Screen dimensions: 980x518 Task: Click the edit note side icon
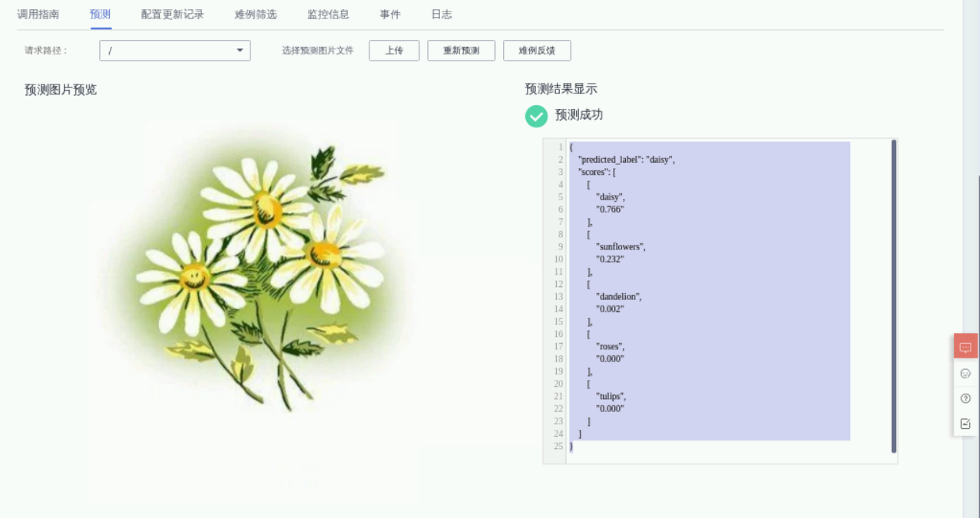(x=965, y=424)
